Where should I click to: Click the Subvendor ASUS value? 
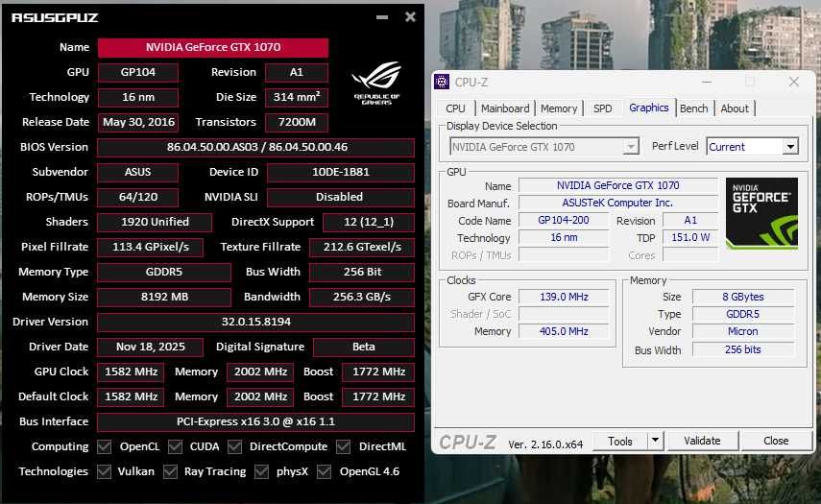138,172
